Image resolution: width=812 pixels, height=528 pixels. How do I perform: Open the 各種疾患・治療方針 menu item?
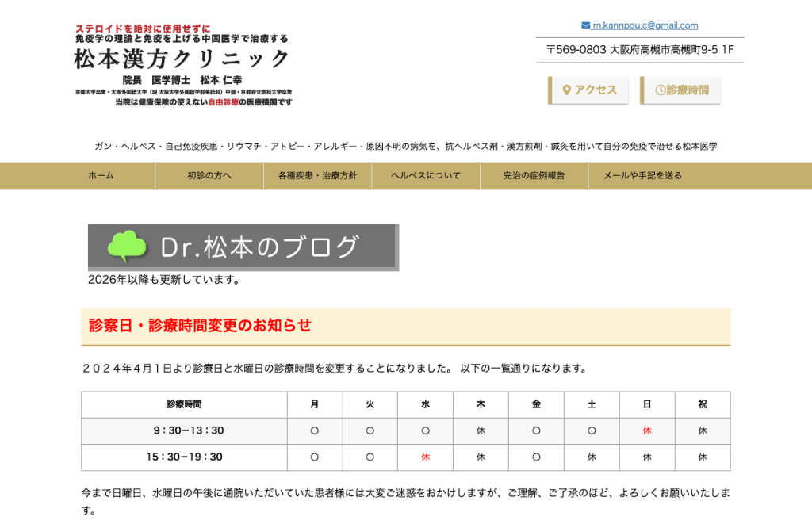click(317, 175)
